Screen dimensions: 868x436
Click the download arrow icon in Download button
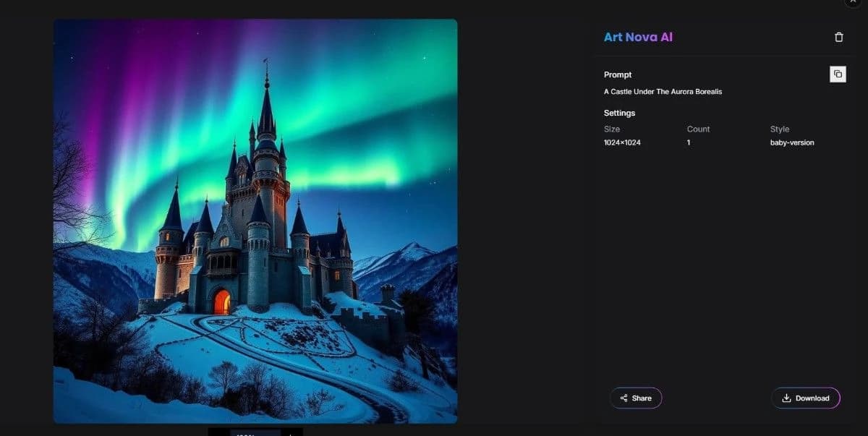pyautogui.click(x=786, y=398)
